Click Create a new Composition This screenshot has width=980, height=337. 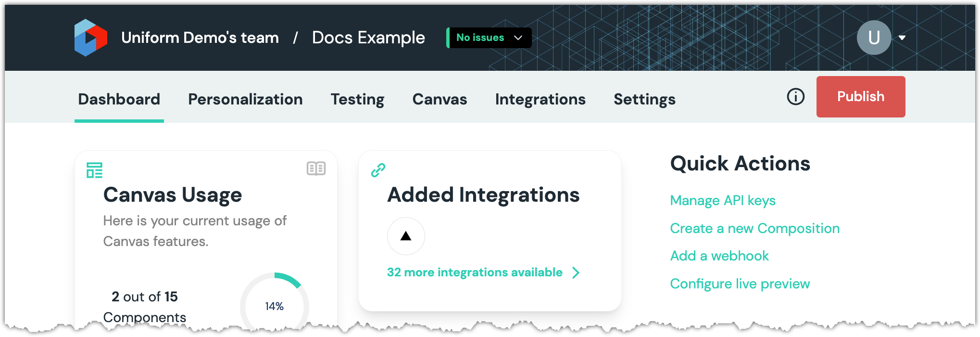tap(755, 228)
